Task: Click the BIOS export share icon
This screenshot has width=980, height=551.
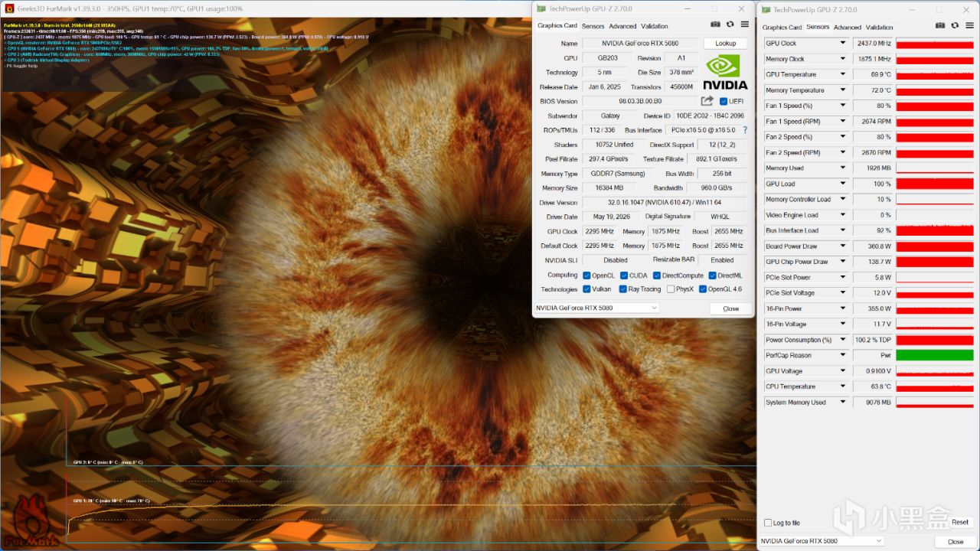Action: tap(707, 101)
